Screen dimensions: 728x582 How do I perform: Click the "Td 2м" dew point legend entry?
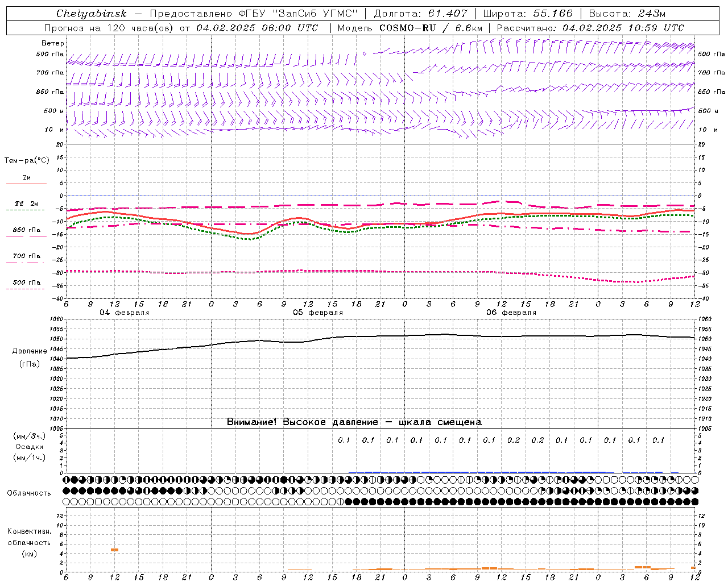(26, 203)
